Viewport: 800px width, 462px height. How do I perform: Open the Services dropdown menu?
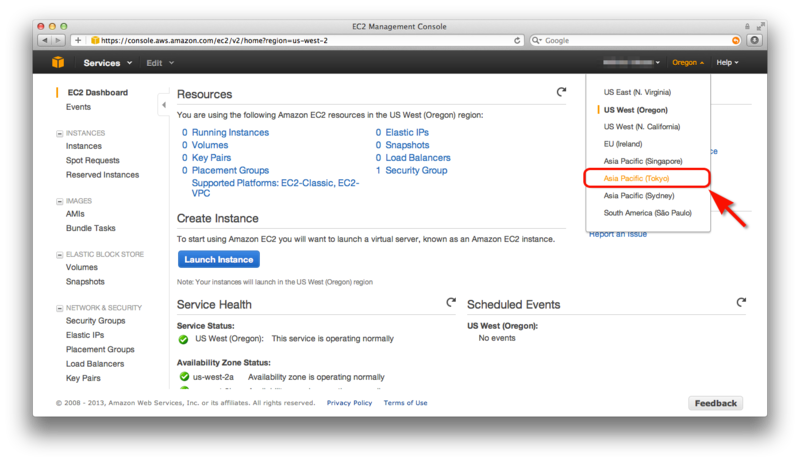tap(108, 63)
